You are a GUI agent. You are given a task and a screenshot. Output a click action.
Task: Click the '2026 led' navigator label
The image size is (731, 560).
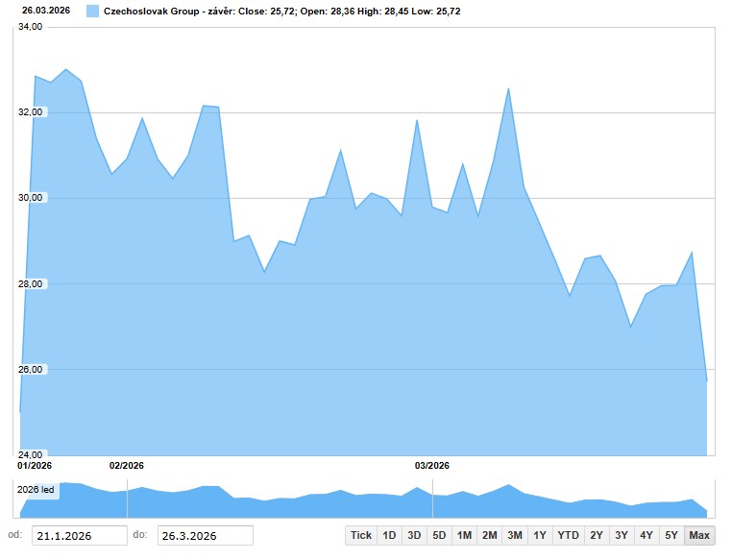coord(37,490)
